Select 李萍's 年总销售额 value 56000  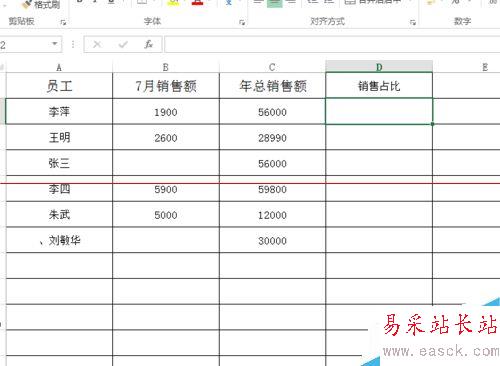click(272, 111)
